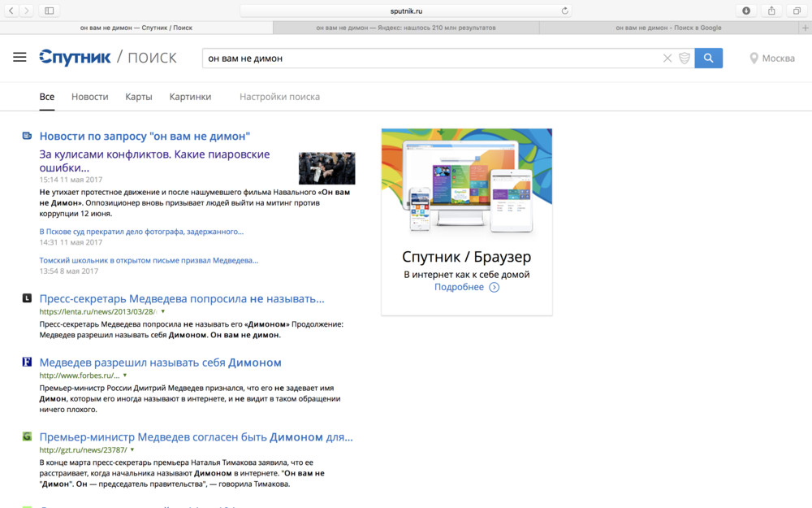Open the В Пскове суд прекратил дело link

tap(141, 232)
